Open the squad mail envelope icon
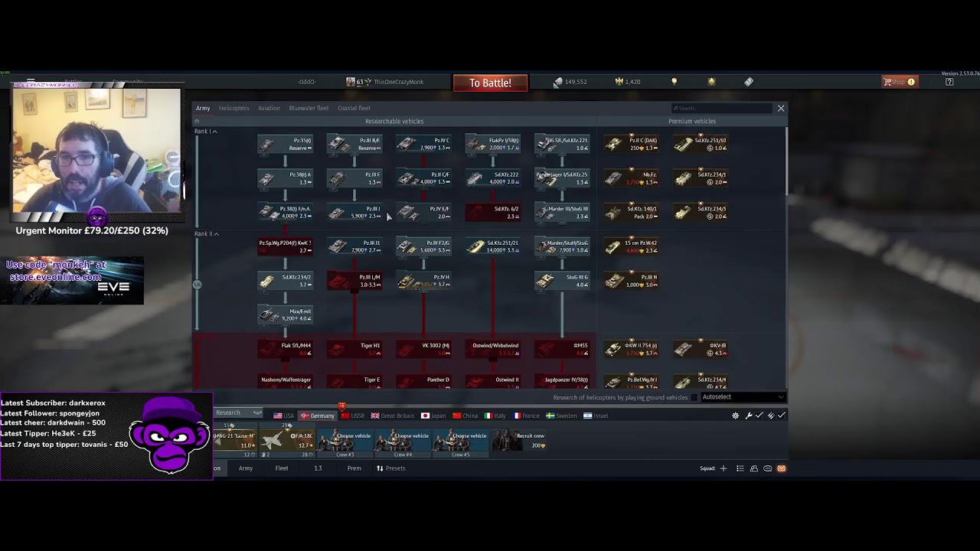This screenshot has width=980, height=551. tap(781, 468)
